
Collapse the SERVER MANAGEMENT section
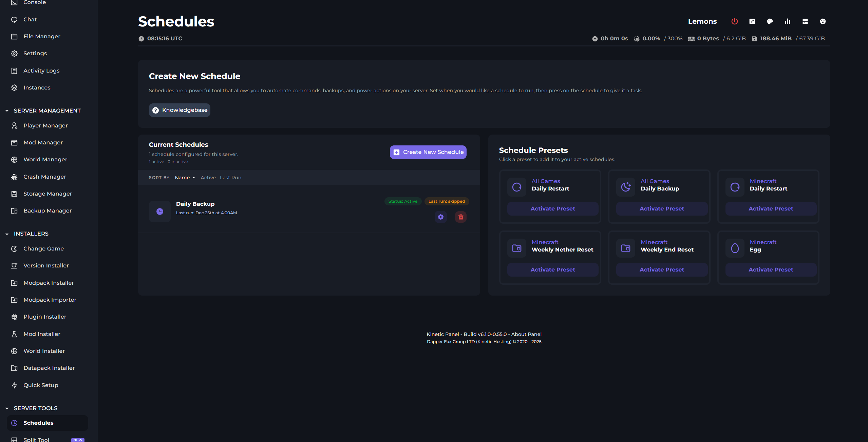click(x=7, y=111)
